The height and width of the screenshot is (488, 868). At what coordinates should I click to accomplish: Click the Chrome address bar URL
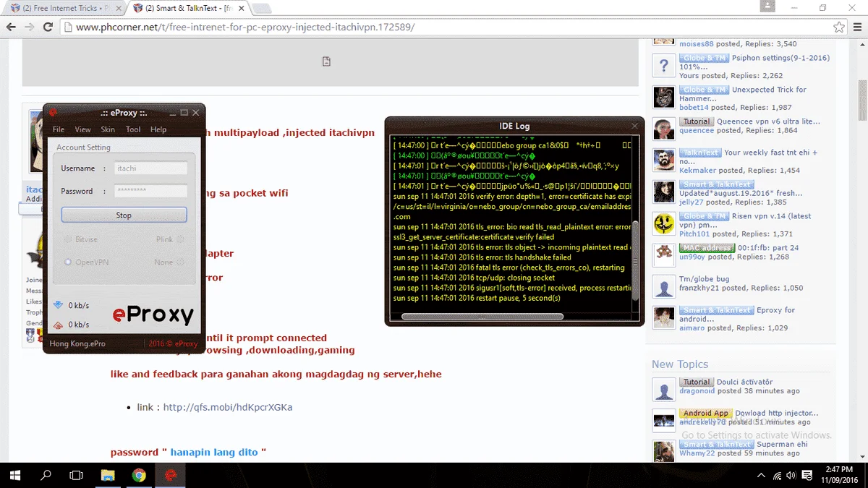(245, 27)
